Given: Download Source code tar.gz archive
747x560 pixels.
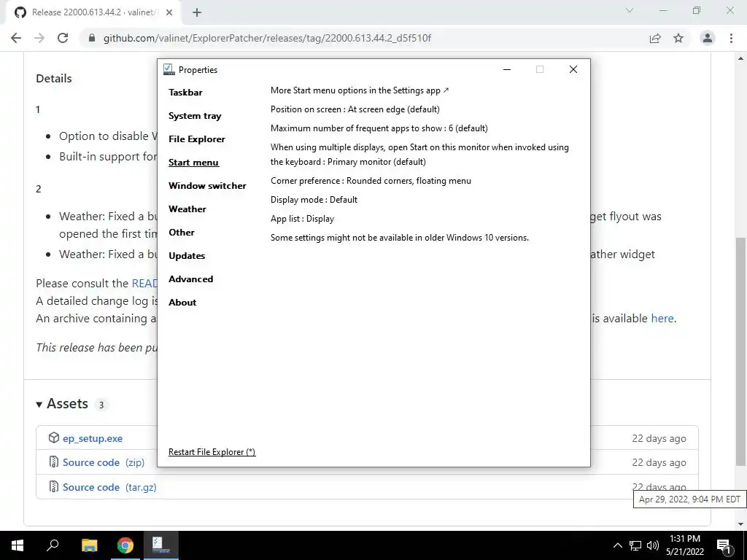Looking at the screenshot, I should tap(109, 487).
